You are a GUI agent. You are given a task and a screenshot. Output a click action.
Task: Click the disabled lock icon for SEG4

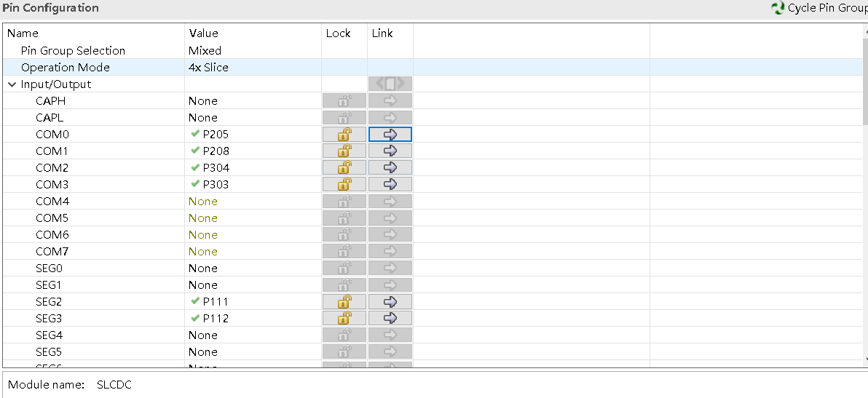(344, 335)
